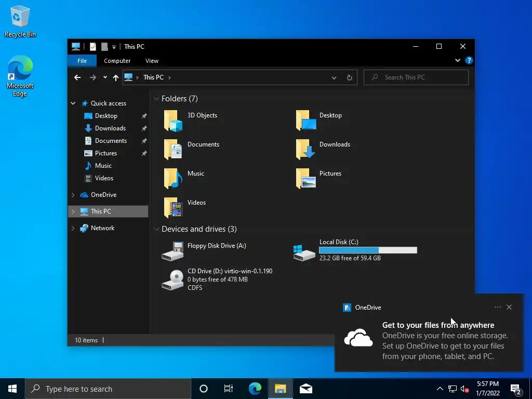Select Videos in Quick access
This screenshot has height=399, width=532.
tap(104, 178)
